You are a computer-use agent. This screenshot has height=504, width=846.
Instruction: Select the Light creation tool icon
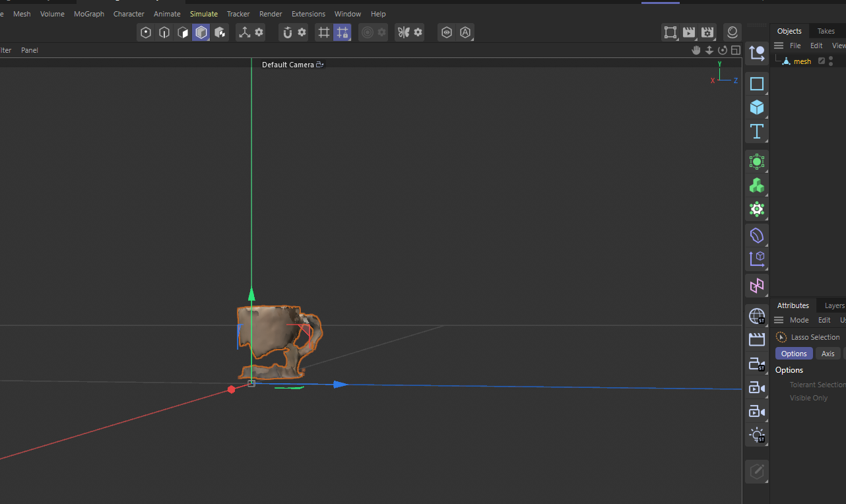(x=757, y=435)
